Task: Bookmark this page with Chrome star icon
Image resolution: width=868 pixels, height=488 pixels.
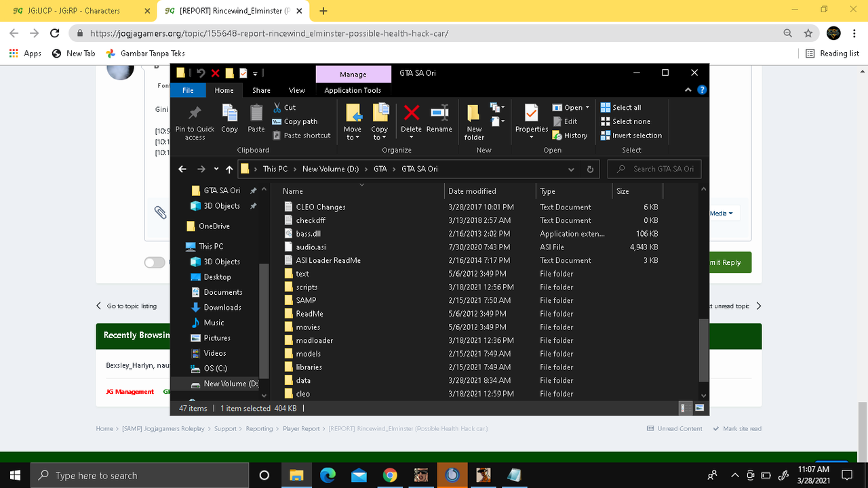Action: 808,33
